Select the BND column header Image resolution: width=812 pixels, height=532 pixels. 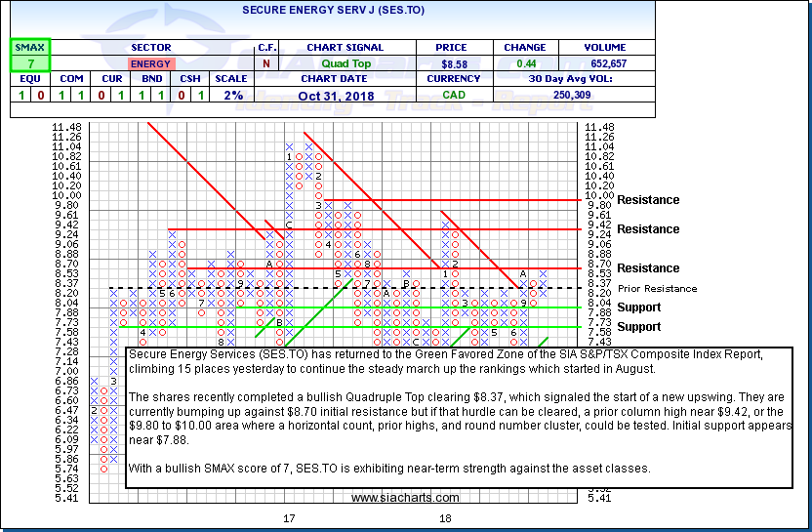(149, 79)
